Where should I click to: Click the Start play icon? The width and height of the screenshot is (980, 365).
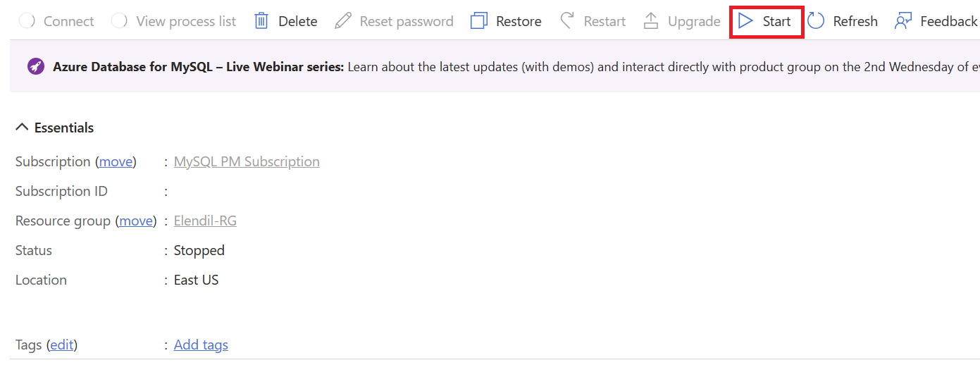(x=745, y=21)
